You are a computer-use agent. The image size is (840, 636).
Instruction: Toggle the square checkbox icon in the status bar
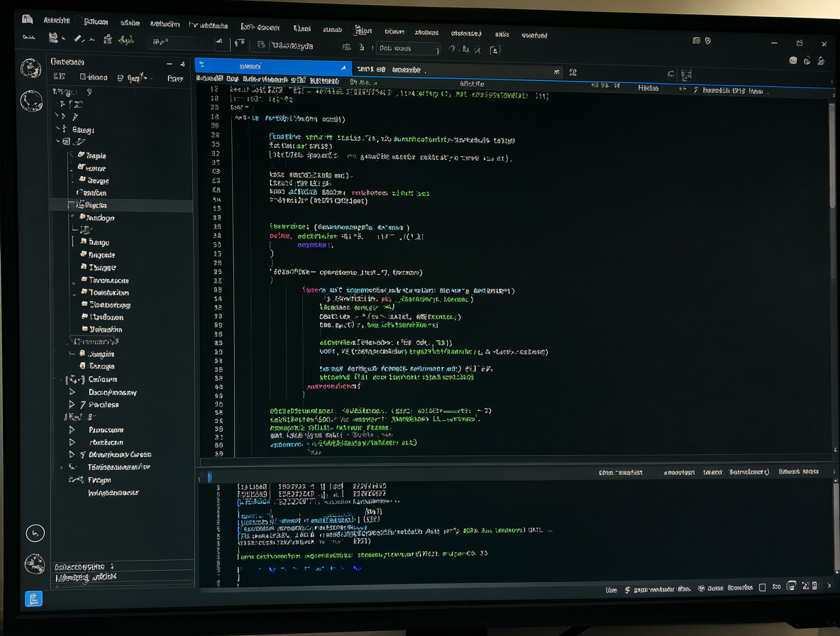click(763, 587)
